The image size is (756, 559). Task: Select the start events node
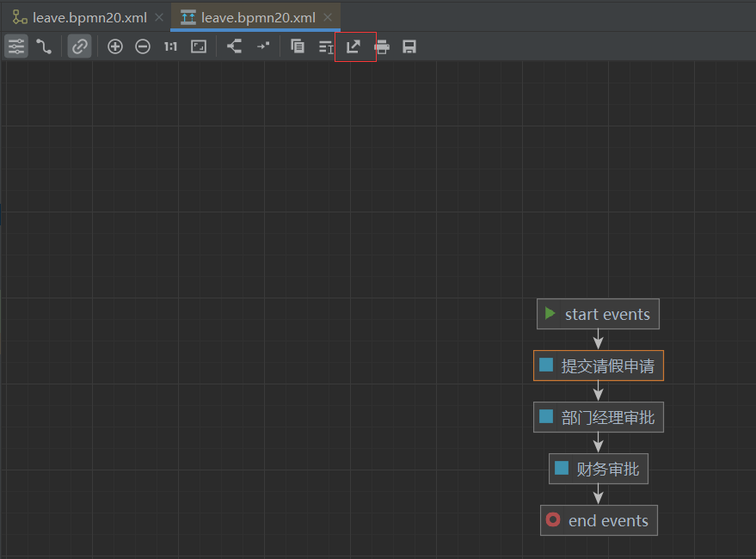pyautogui.click(x=598, y=314)
